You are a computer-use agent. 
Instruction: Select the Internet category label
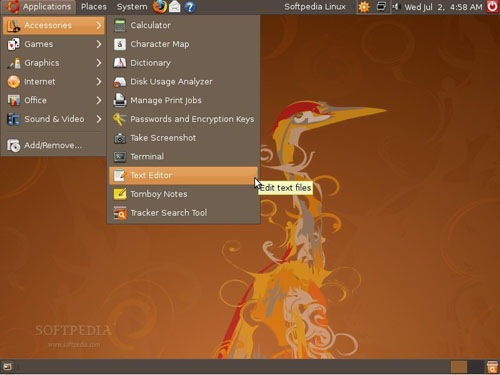pos(40,81)
